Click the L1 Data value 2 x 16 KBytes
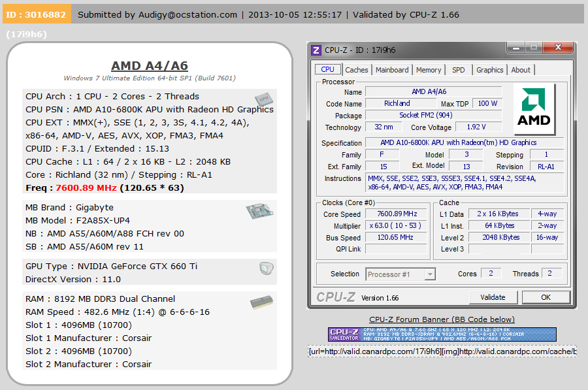Image resolution: width=588 pixels, height=390 pixels. pos(499,214)
